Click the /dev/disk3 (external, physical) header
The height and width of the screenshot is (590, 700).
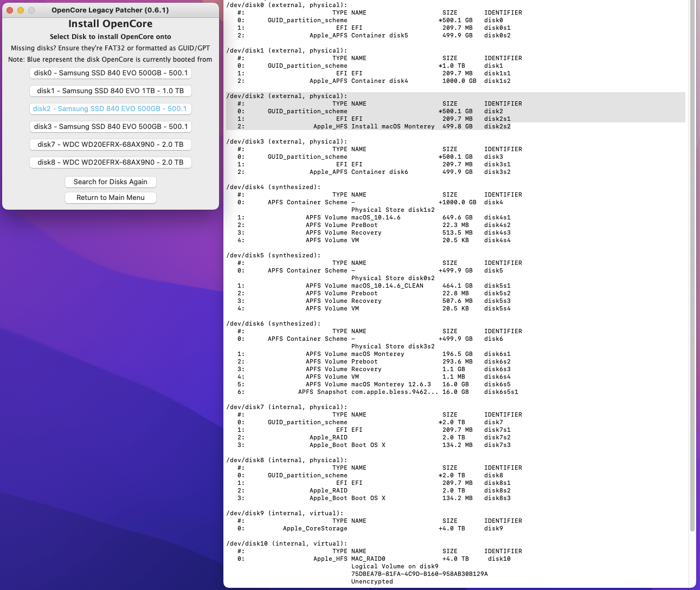[x=287, y=141]
